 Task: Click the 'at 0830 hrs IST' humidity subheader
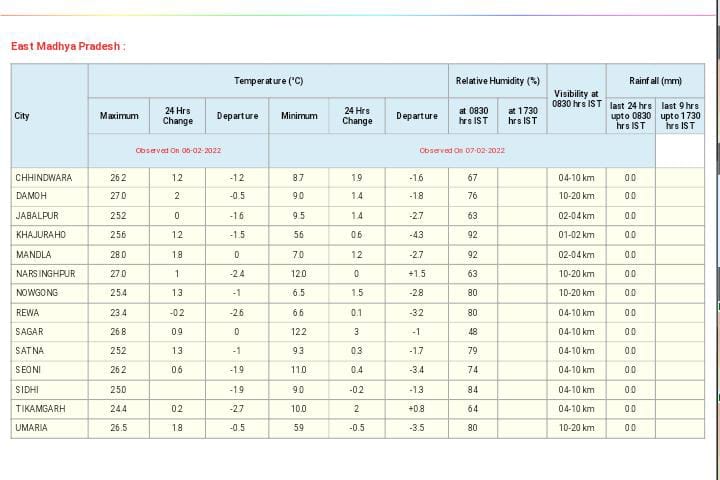[473, 116]
